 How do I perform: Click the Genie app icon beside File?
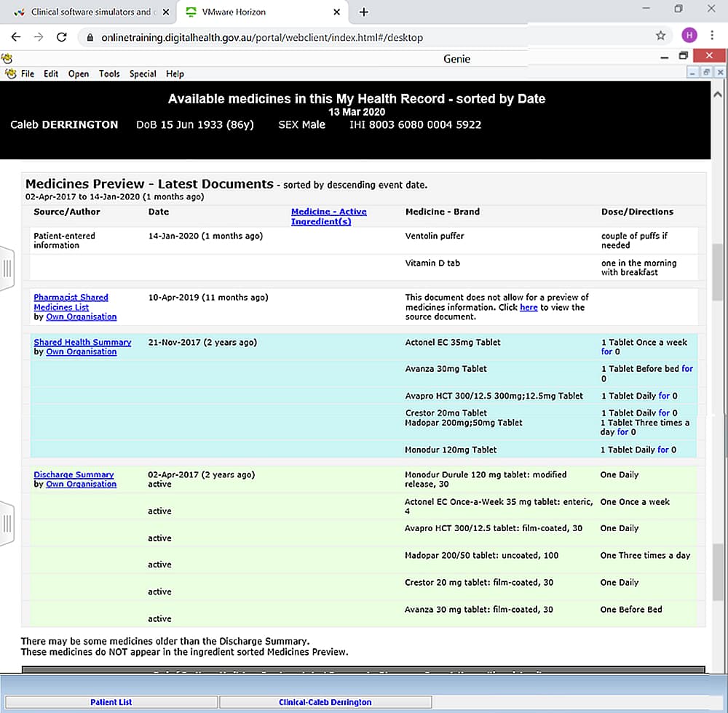pyautogui.click(x=10, y=73)
